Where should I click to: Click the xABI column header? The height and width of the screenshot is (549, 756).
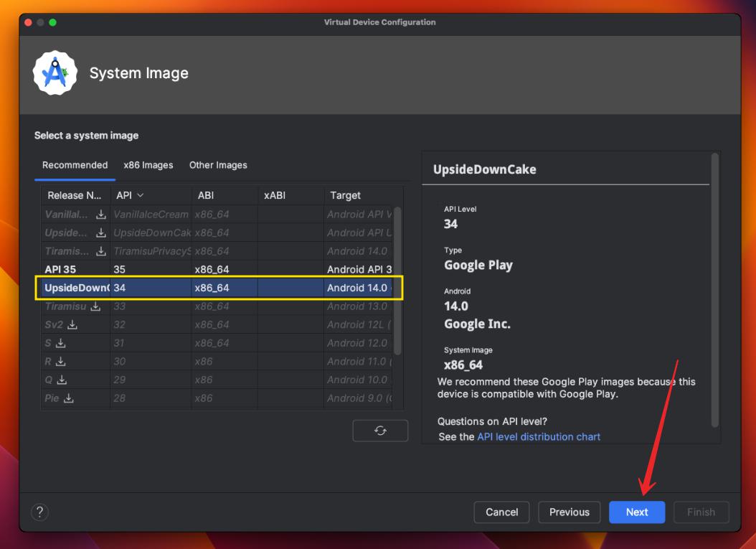(x=290, y=195)
